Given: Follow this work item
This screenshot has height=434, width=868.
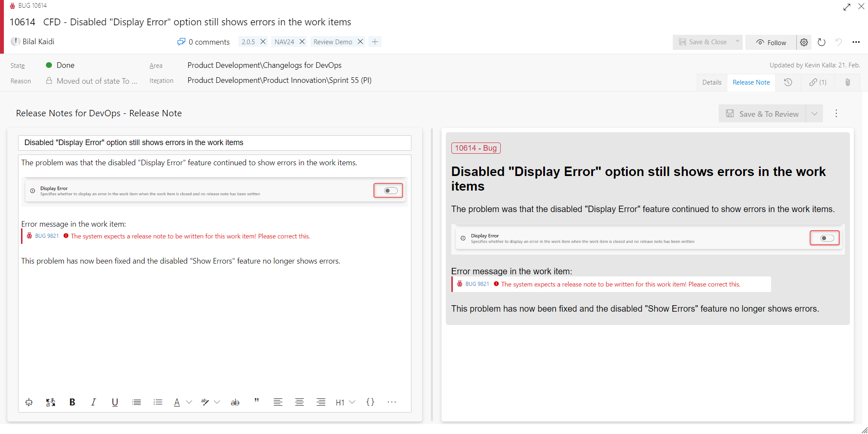Looking at the screenshot, I should coord(771,42).
